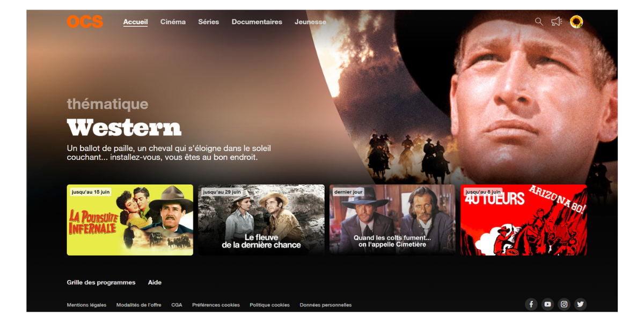The image size is (644, 322).
Task: Open the Documentaires section
Action: coord(257,22)
